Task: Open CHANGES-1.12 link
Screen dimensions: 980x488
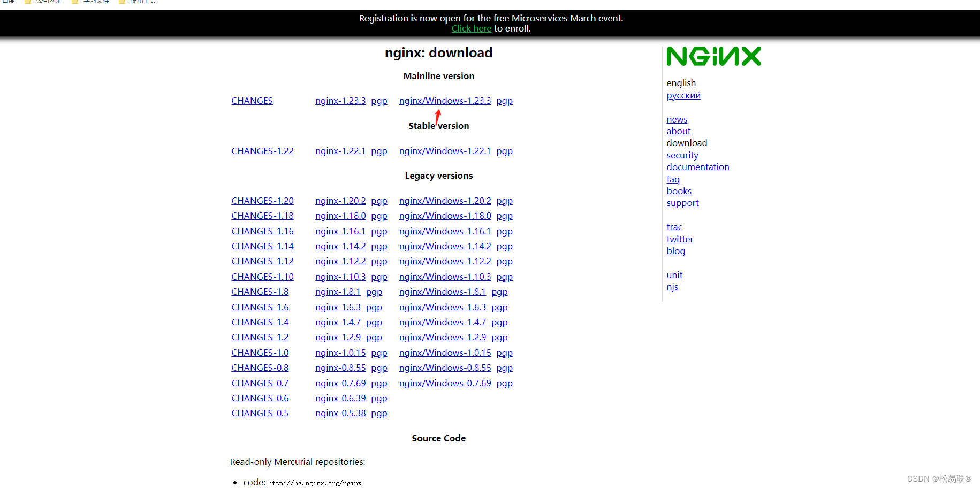Action: [x=262, y=261]
